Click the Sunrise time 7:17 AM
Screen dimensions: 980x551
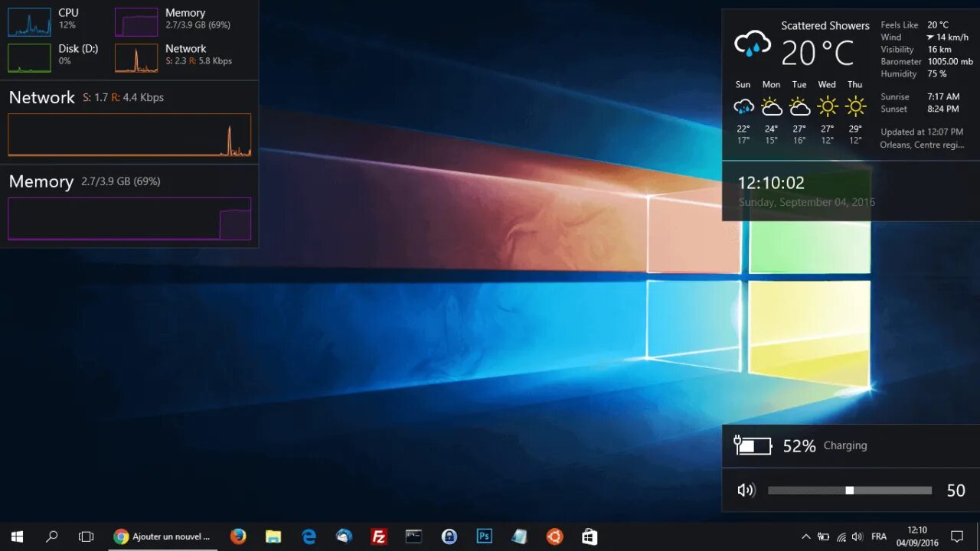pos(943,97)
